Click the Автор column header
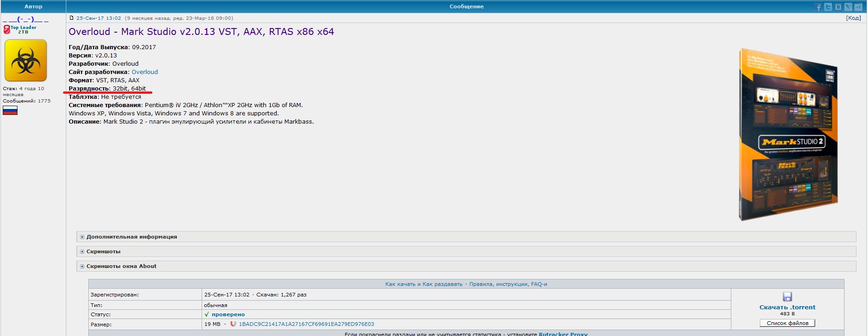Image resolution: width=868 pixels, height=336 pixels. pyautogui.click(x=33, y=6)
